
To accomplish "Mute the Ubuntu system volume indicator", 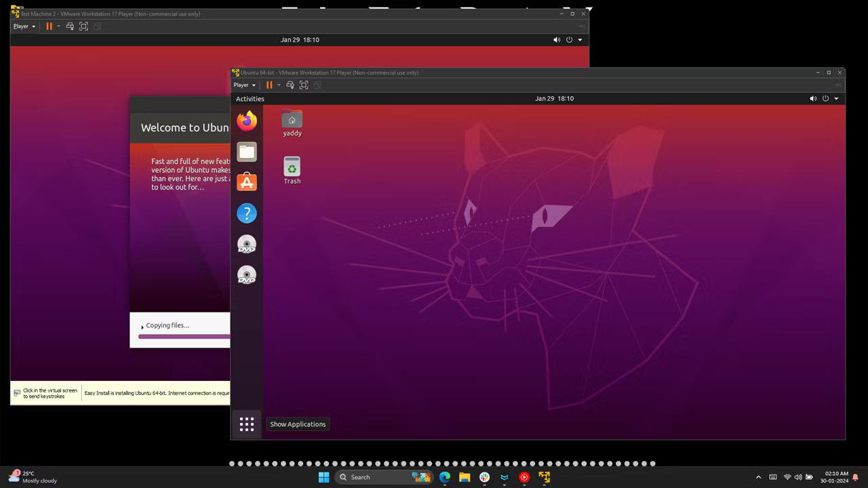I will tap(813, 98).
